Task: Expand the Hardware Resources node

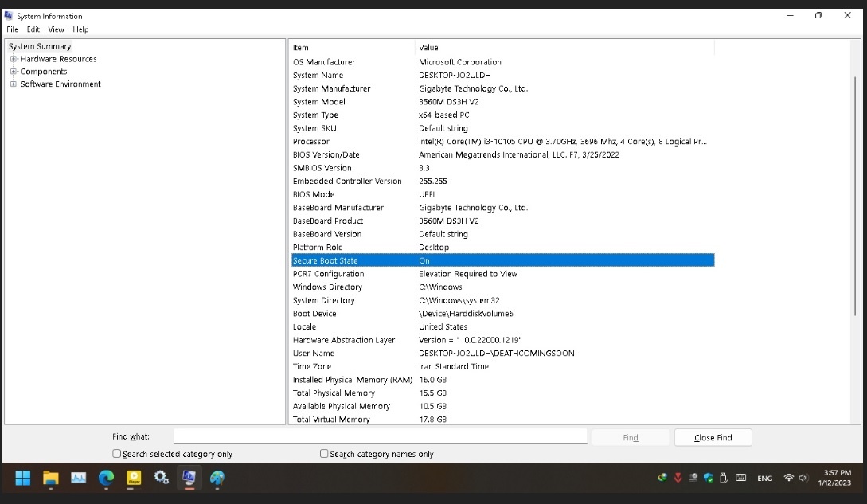Action: coord(14,59)
